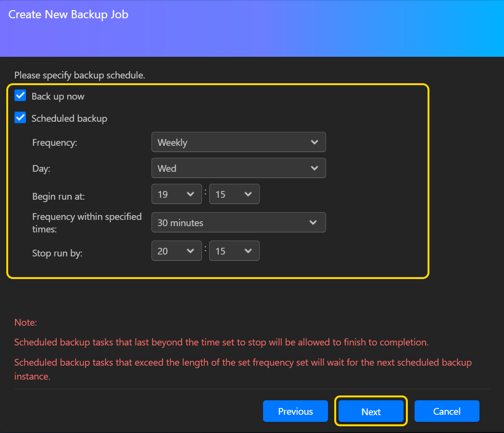Open the Stop run by hour dropdown
Image resolution: width=504 pixels, height=433 pixels.
[176, 251]
